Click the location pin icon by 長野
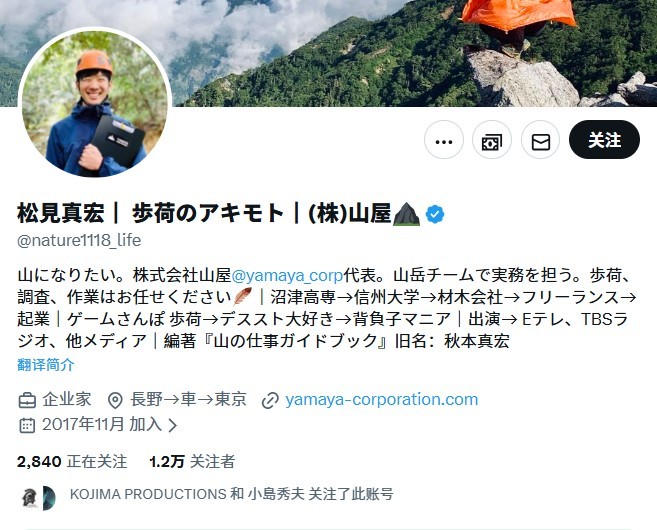Screen dimensions: 657x530 pyautogui.click(x=115, y=400)
